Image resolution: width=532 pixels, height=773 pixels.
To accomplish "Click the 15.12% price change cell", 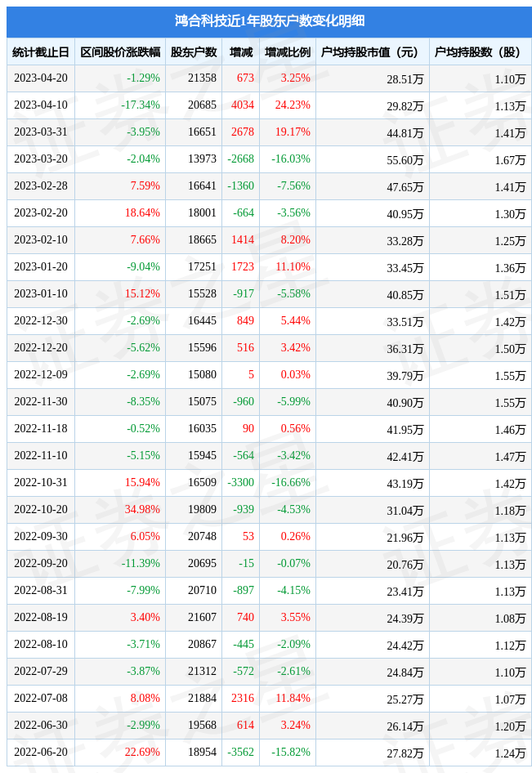I will coord(142,294).
